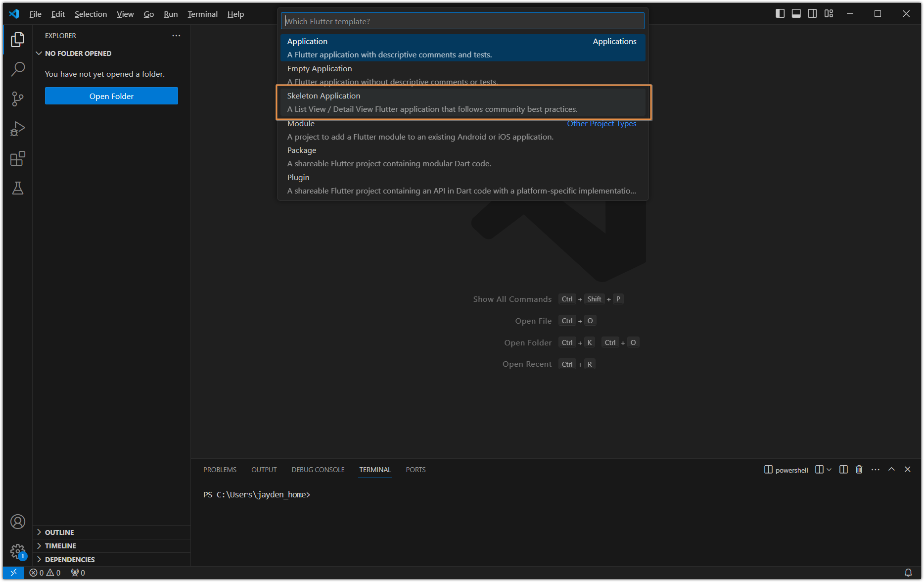Expand the Dependencies section
Image resolution: width=924 pixels, height=582 pixels.
coord(111,560)
